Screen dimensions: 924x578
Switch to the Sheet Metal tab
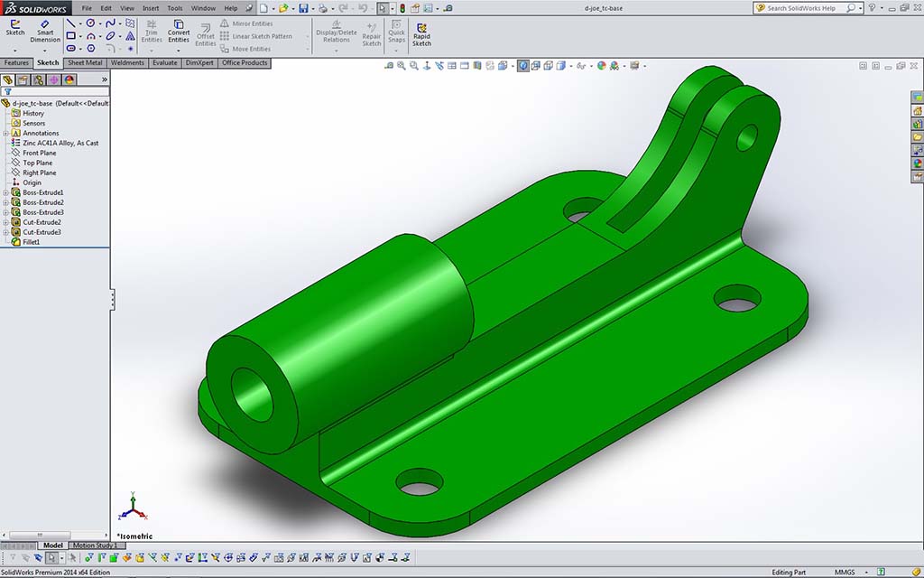coord(85,63)
